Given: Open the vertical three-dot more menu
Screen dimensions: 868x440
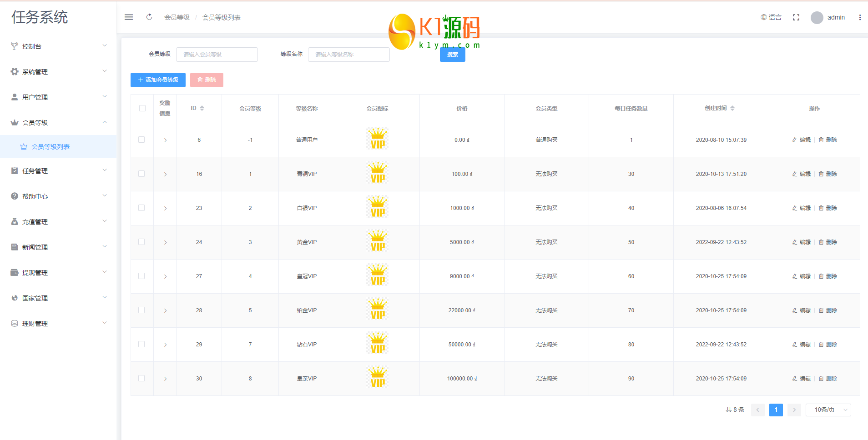Looking at the screenshot, I should [x=859, y=17].
